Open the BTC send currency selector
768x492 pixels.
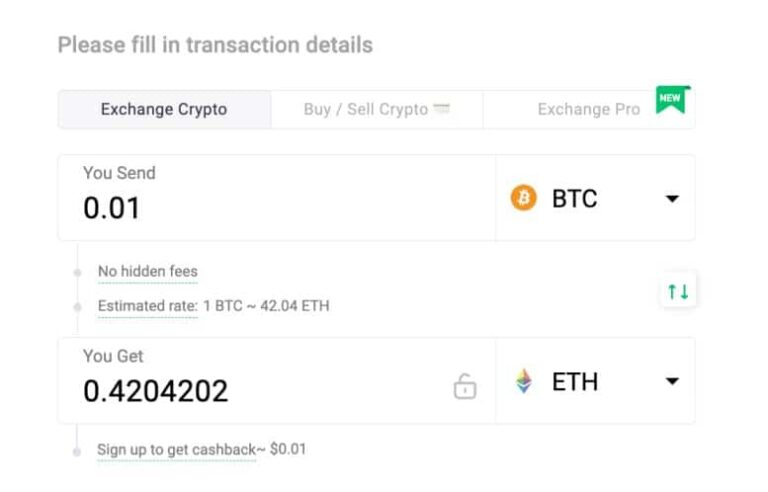[594, 198]
